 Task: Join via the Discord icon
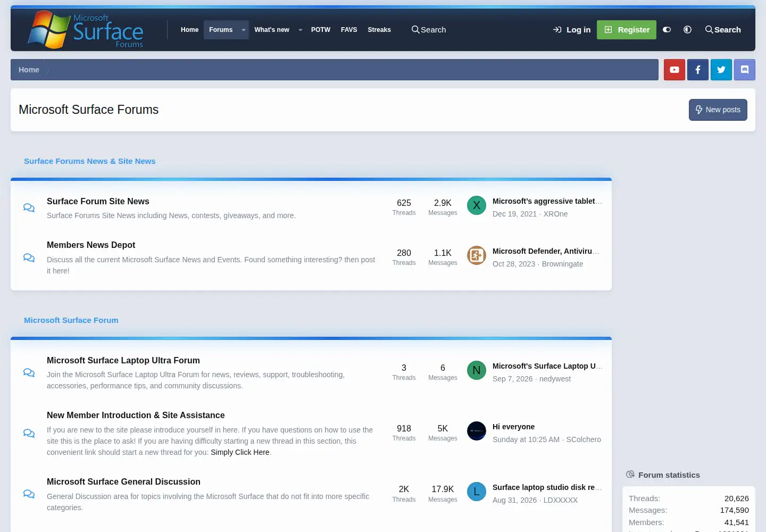745,70
